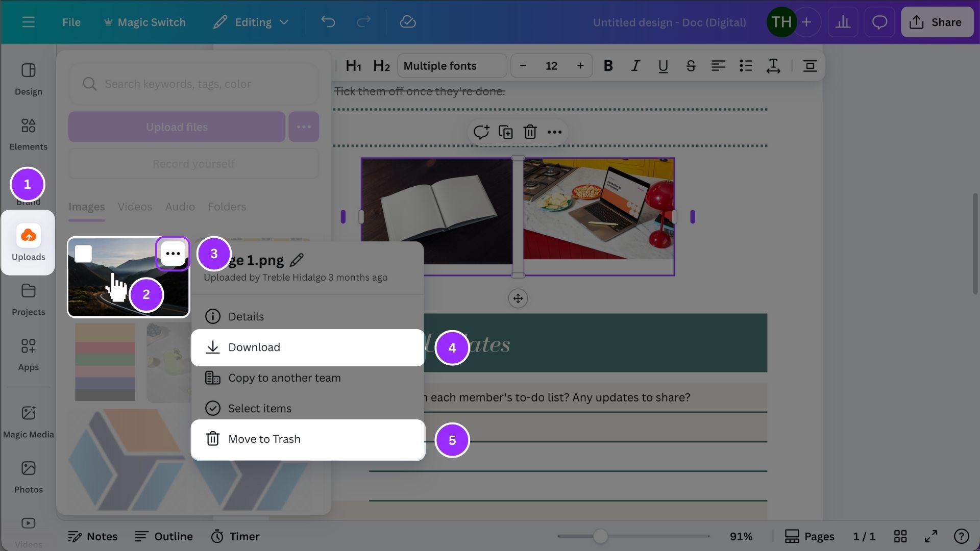Click the undo arrow
This screenshot has width=980, height=551.
point(328,22)
